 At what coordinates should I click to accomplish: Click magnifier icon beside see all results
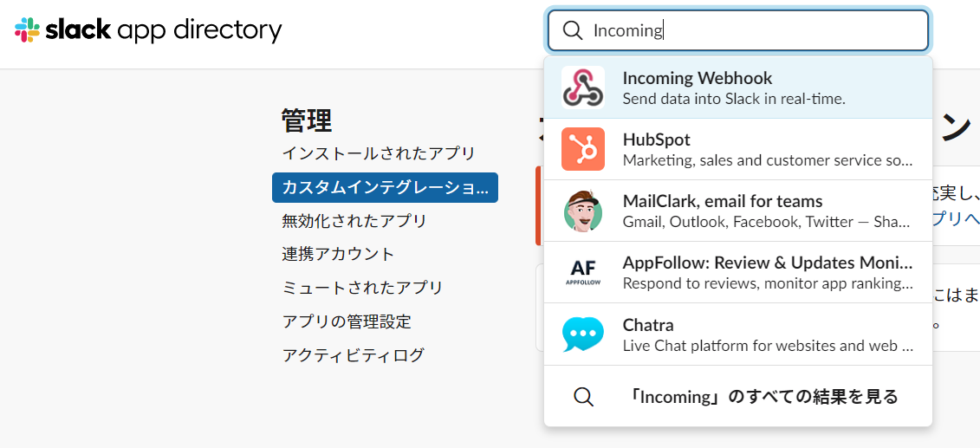pos(583,397)
